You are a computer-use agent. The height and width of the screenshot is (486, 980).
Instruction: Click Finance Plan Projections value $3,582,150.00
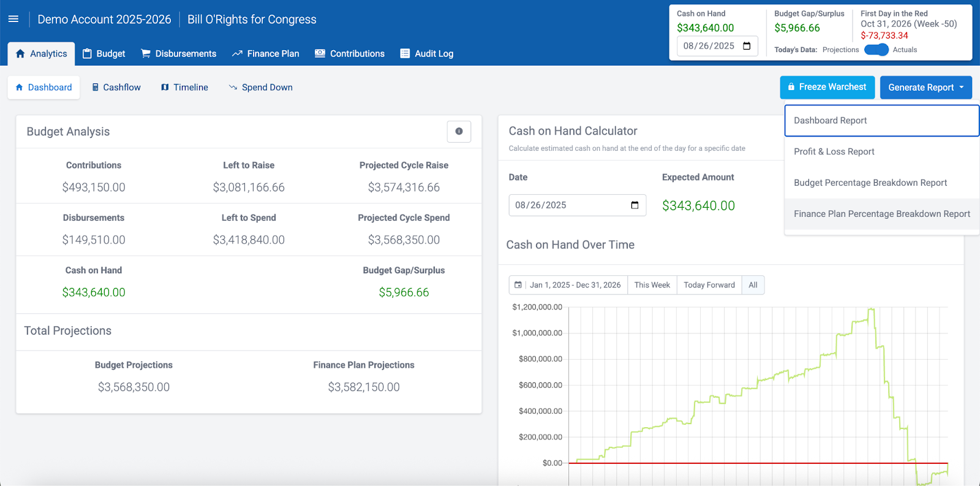coord(364,387)
